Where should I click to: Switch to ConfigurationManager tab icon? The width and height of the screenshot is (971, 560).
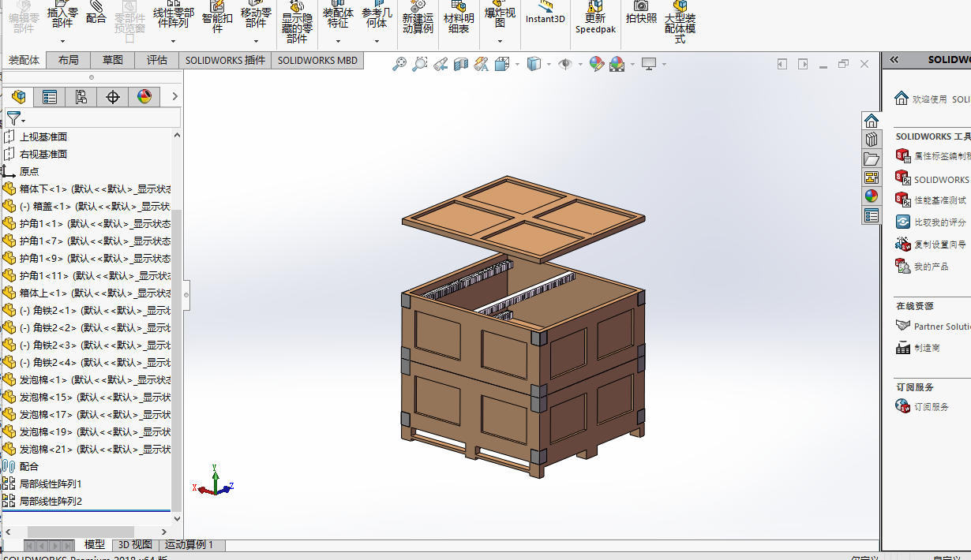coord(81,97)
